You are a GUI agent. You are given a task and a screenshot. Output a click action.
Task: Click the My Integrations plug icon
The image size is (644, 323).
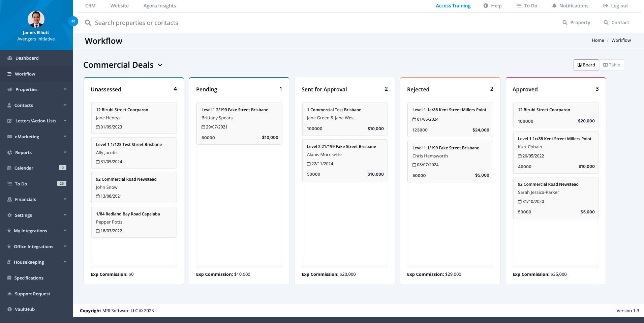click(x=9, y=231)
